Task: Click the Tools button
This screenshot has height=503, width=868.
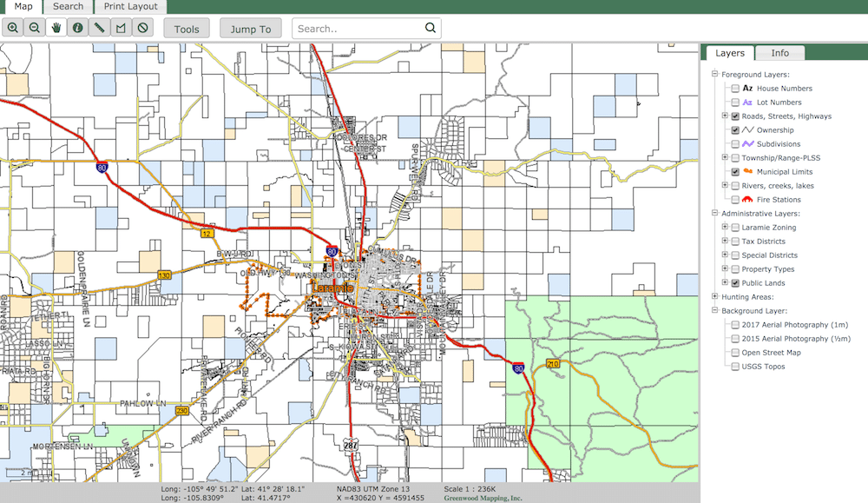Action: 187,28
